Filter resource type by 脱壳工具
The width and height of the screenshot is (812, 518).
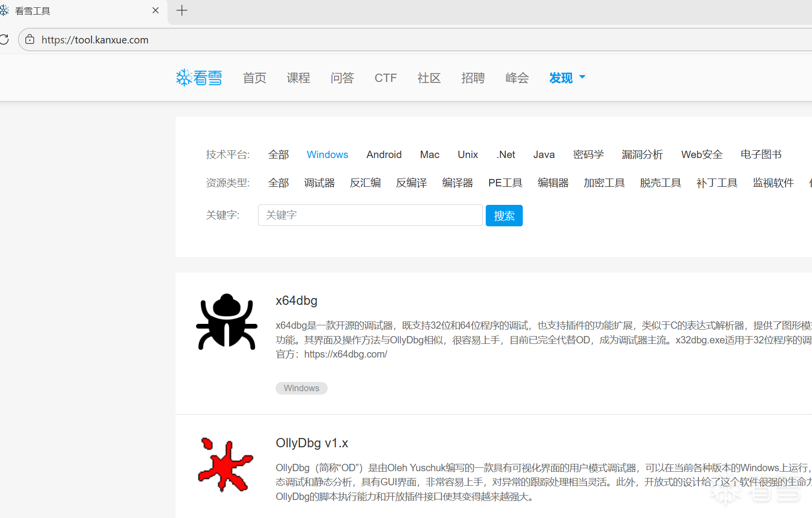pyautogui.click(x=661, y=183)
